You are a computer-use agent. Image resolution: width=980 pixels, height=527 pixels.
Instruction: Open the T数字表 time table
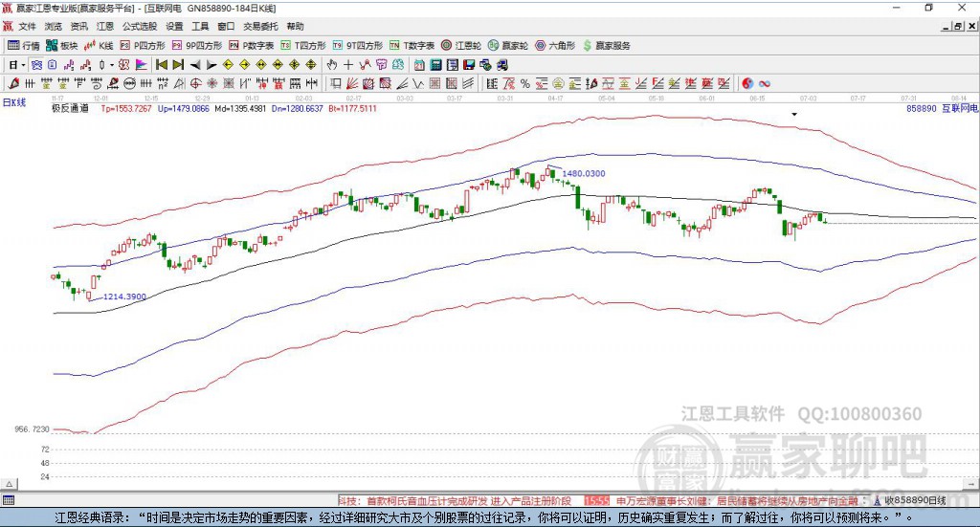tap(412, 46)
